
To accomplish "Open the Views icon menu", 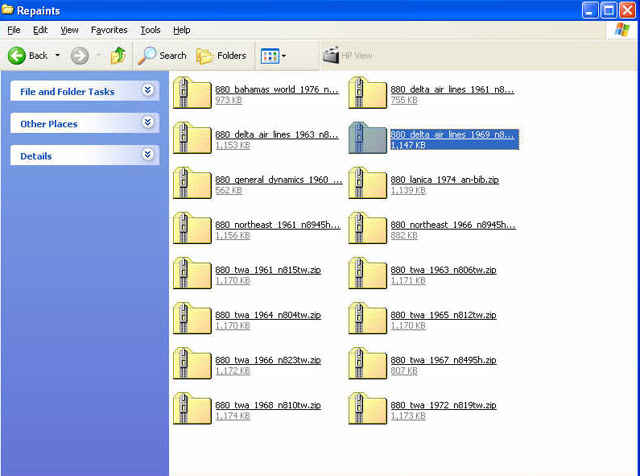I will (273, 56).
